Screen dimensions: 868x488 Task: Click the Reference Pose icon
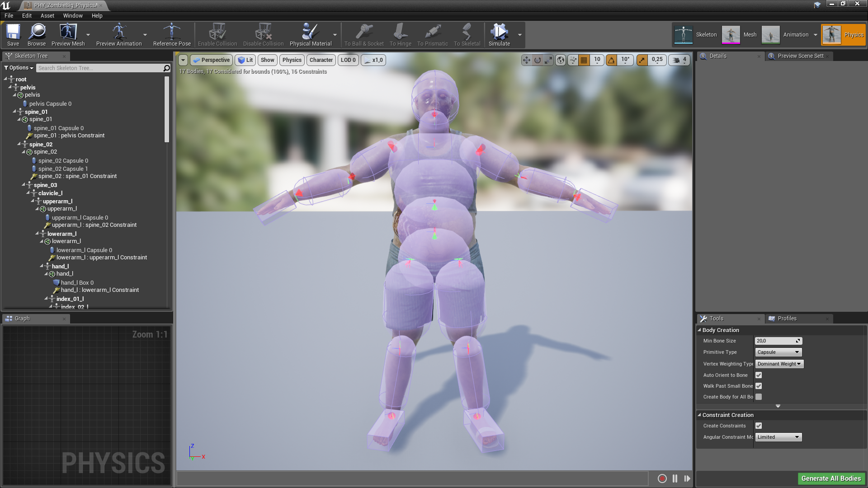point(172,34)
